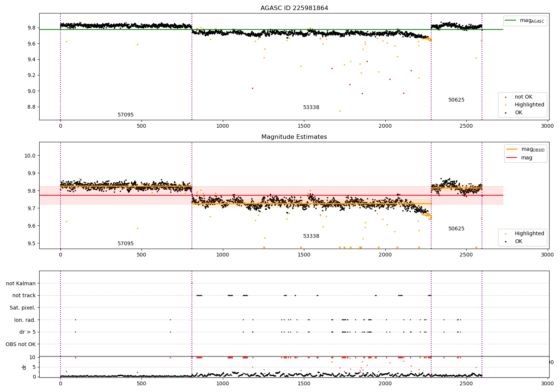Click OBSID label '53338' in the middle plot
This screenshot has height=392, width=560.
311,236
